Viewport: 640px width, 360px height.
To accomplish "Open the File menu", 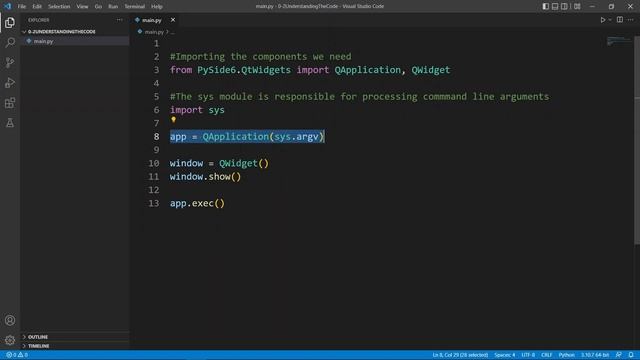I will (22, 6).
